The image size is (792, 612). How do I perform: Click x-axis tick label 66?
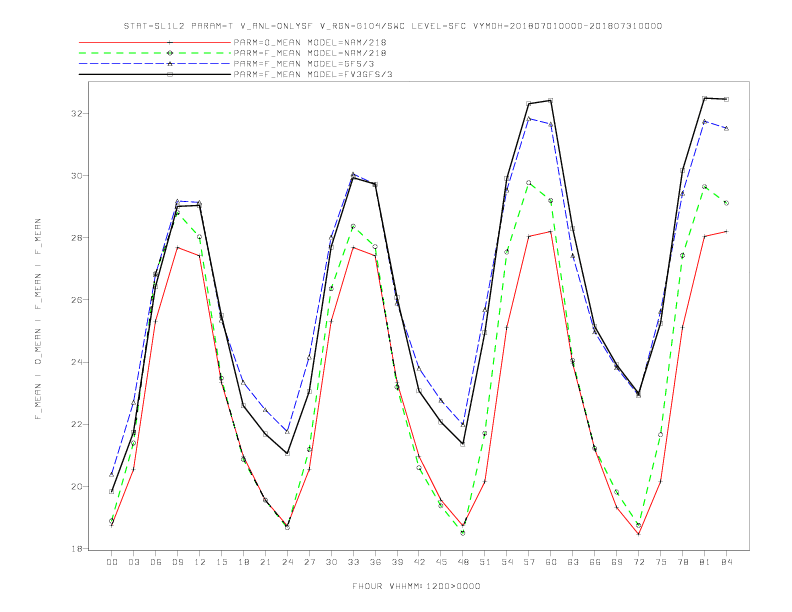tap(595, 562)
